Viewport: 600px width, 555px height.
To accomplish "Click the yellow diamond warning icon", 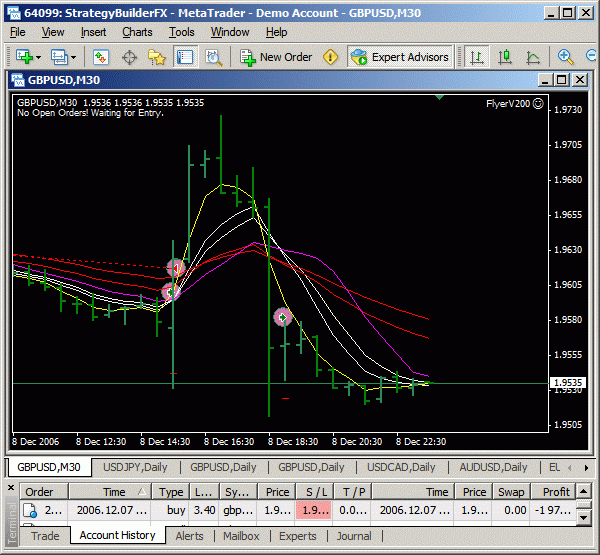I will [x=330, y=57].
